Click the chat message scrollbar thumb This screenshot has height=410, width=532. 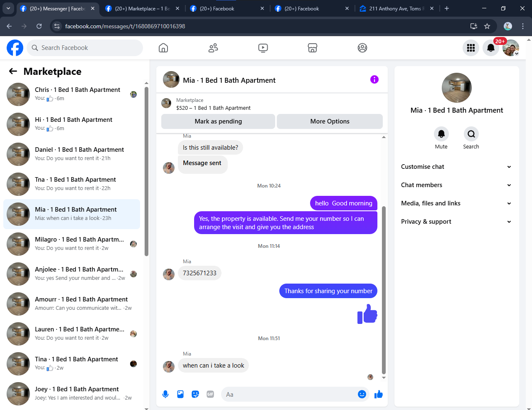click(x=384, y=290)
